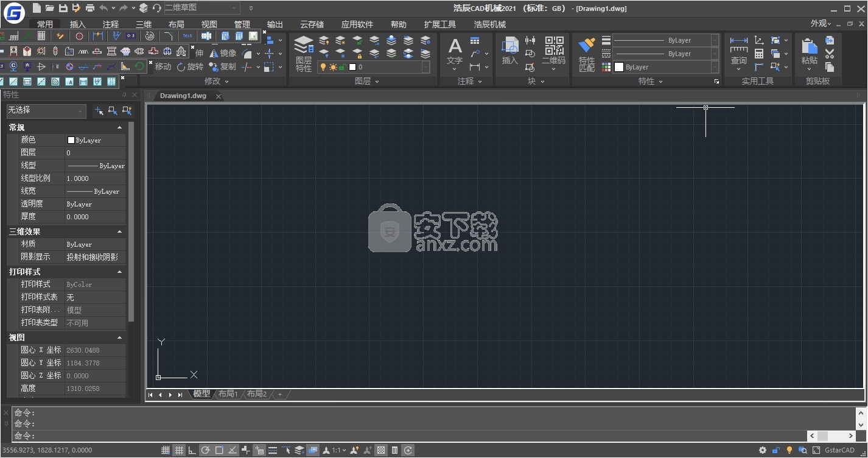The height and width of the screenshot is (458, 868).
Task: Open the 外观 appearance menu
Action: tap(821, 24)
